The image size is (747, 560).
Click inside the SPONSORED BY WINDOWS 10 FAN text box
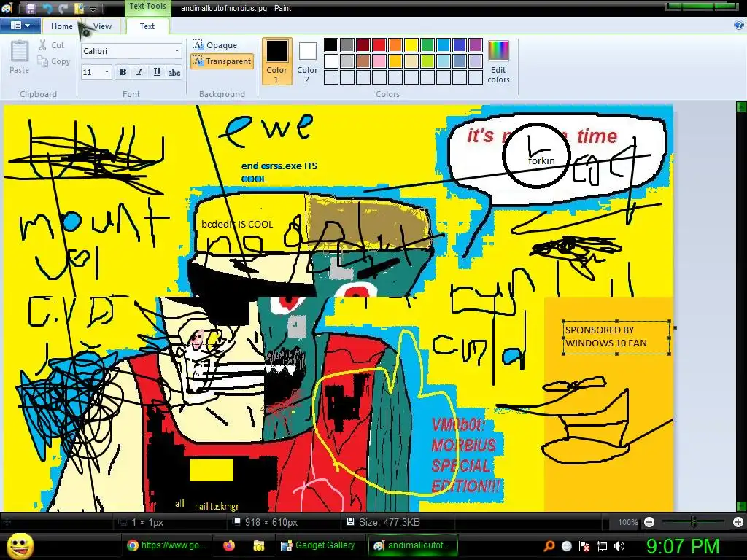616,337
